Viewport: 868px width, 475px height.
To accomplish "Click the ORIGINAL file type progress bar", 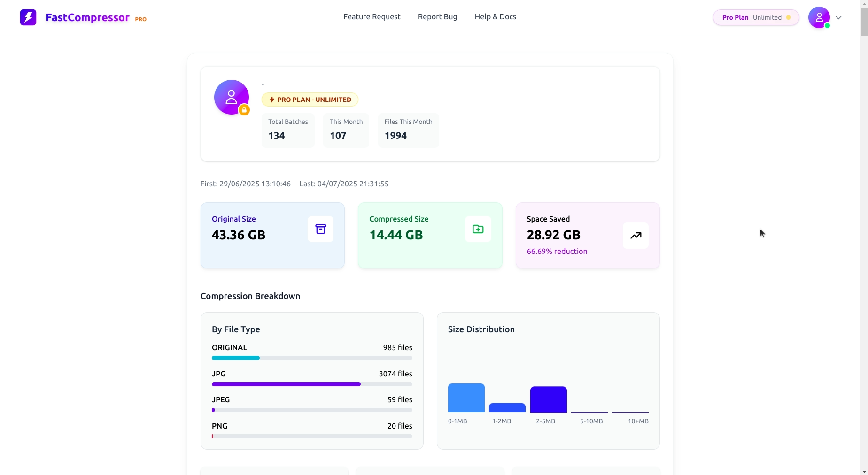I will pyautogui.click(x=311, y=358).
